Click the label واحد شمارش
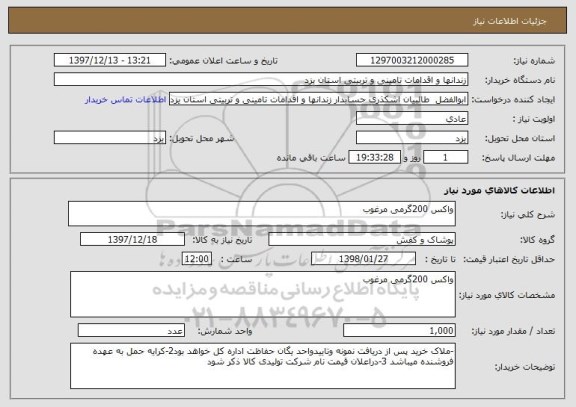 (225, 331)
